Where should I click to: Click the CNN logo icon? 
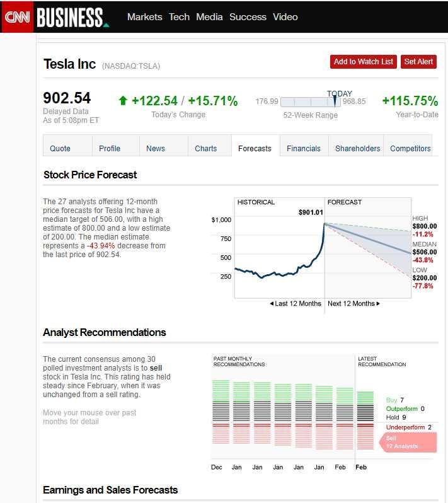point(17,17)
